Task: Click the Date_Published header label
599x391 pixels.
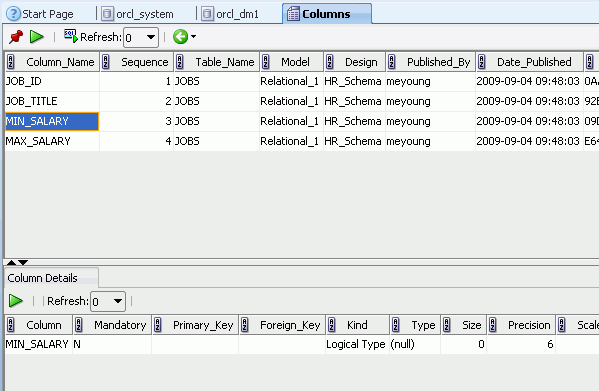Action: click(534, 62)
